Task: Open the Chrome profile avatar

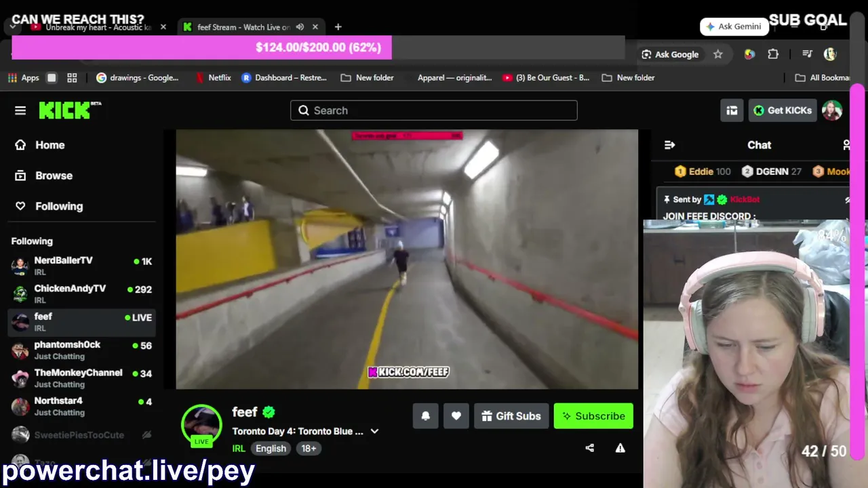Action: coord(830,54)
